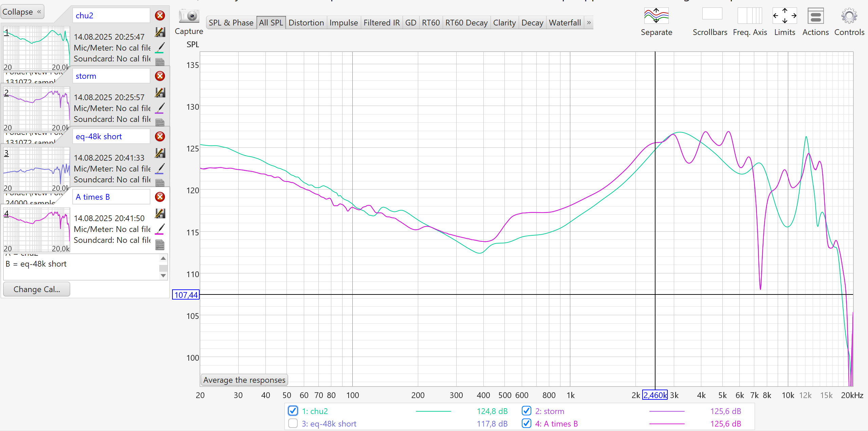Click the Capture camera icon
Viewport: 868px width, 431px height.
(x=189, y=16)
